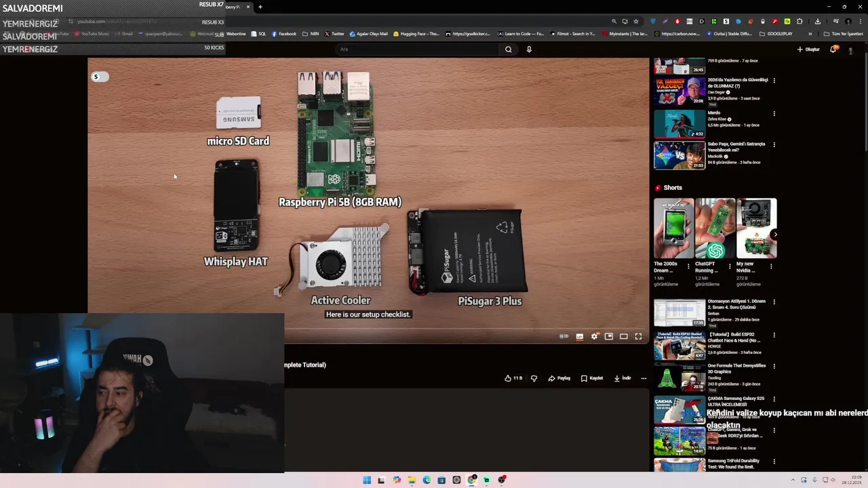Close the current Raspberry Pi tab
Image resolution: width=868 pixels, height=488 pixels.
(x=248, y=7)
